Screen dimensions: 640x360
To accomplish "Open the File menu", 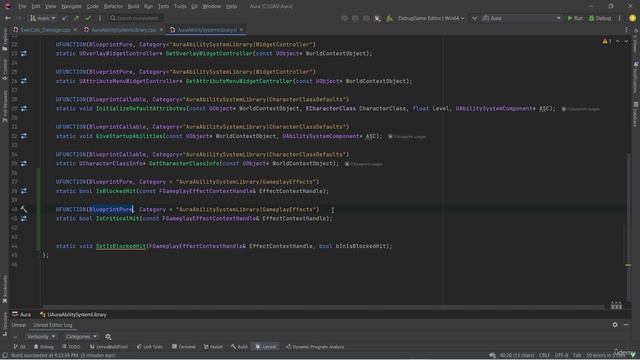I will [x=22, y=7].
